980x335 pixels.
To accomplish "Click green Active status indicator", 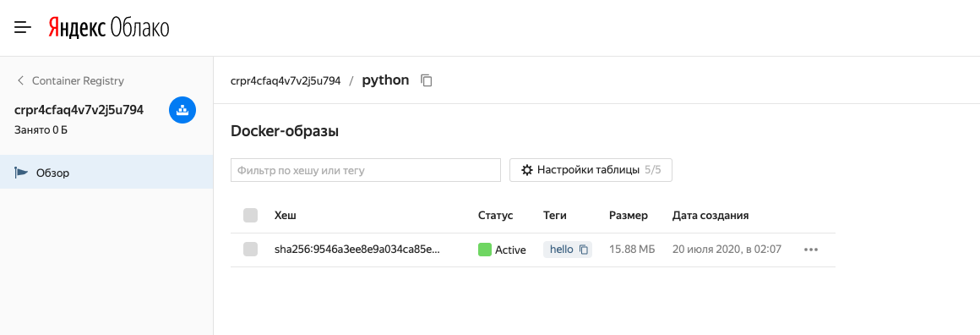I will pyautogui.click(x=484, y=250).
